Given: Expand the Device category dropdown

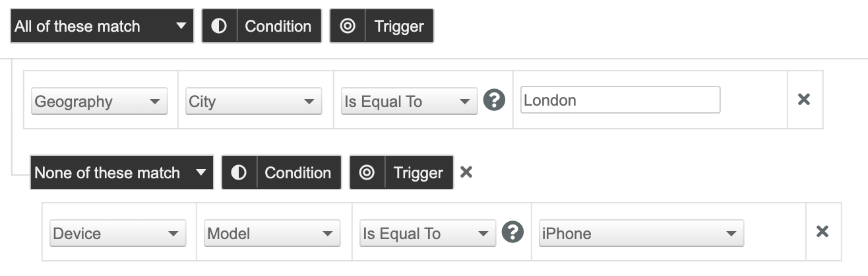Looking at the screenshot, I should click(117, 234).
